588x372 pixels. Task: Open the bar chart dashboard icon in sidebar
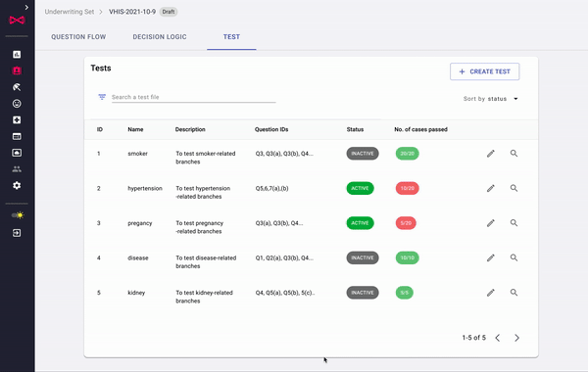(x=17, y=54)
